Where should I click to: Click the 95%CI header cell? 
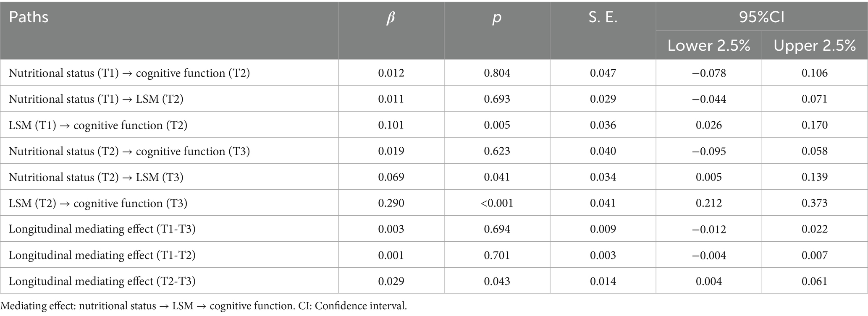point(762,17)
